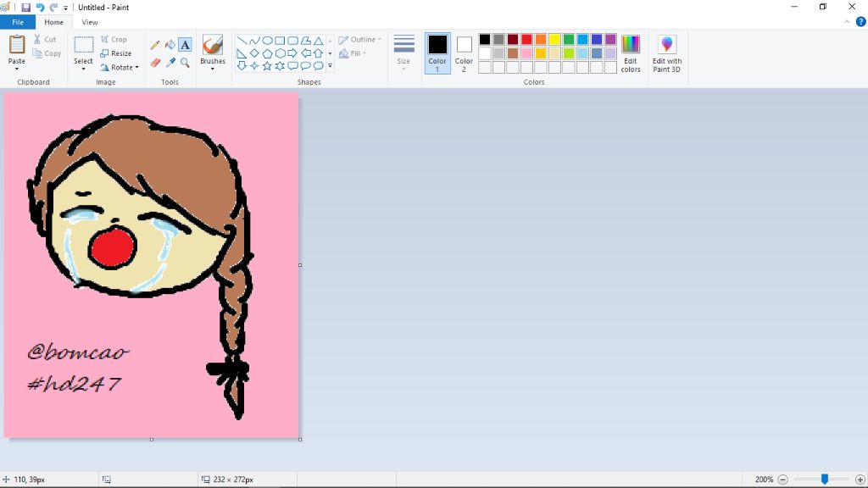Choose the Triangle shape
The width and height of the screenshot is (868, 488).
(319, 41)
